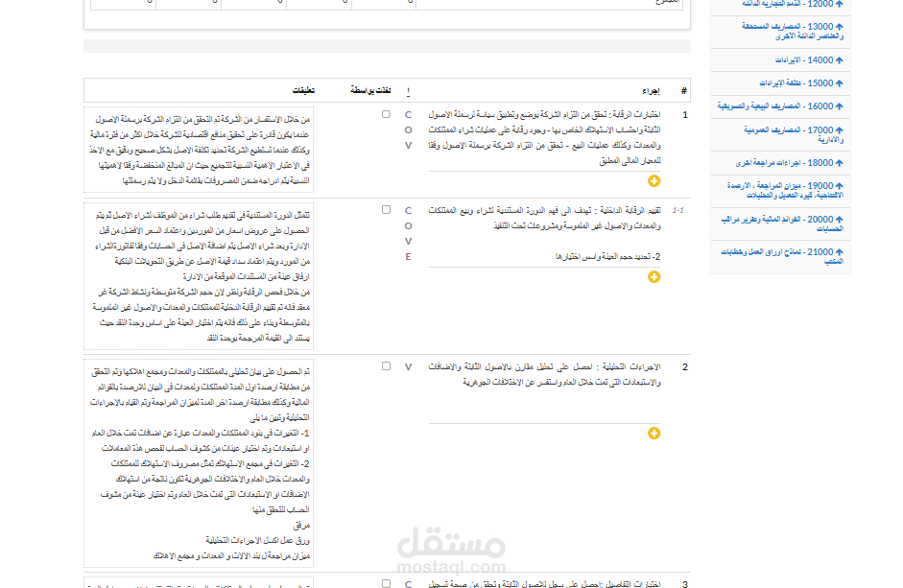This screenshot has height=588, width=903.
Task: Open the 20000 القوائم المالية link
Action: (781, 223)
